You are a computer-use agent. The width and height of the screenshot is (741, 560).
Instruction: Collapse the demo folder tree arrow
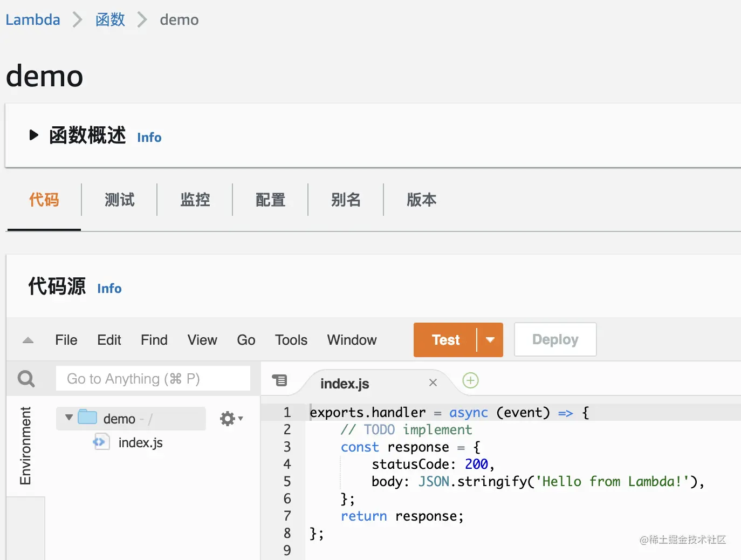pyautogui.click(x=69, y=418)
